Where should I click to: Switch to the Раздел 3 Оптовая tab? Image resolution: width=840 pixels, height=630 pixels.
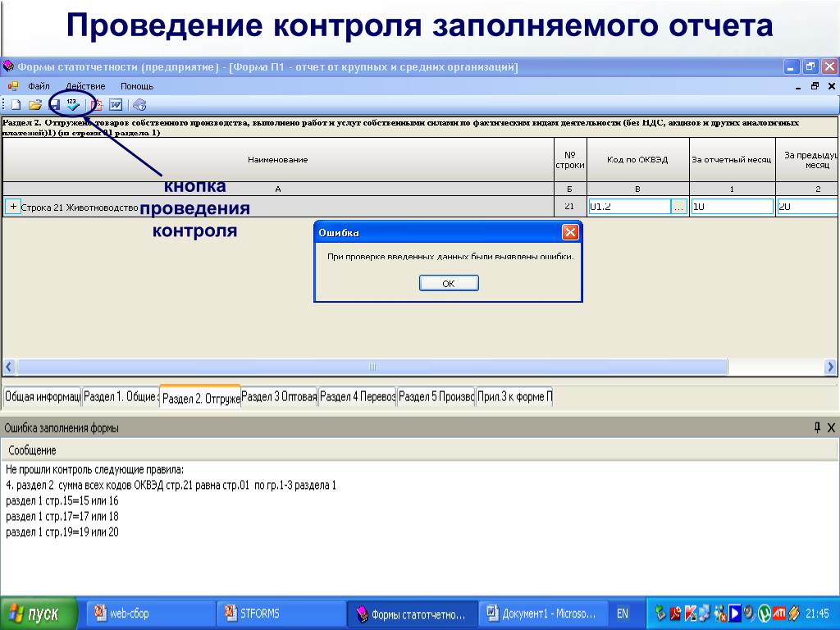click(279, 397)
